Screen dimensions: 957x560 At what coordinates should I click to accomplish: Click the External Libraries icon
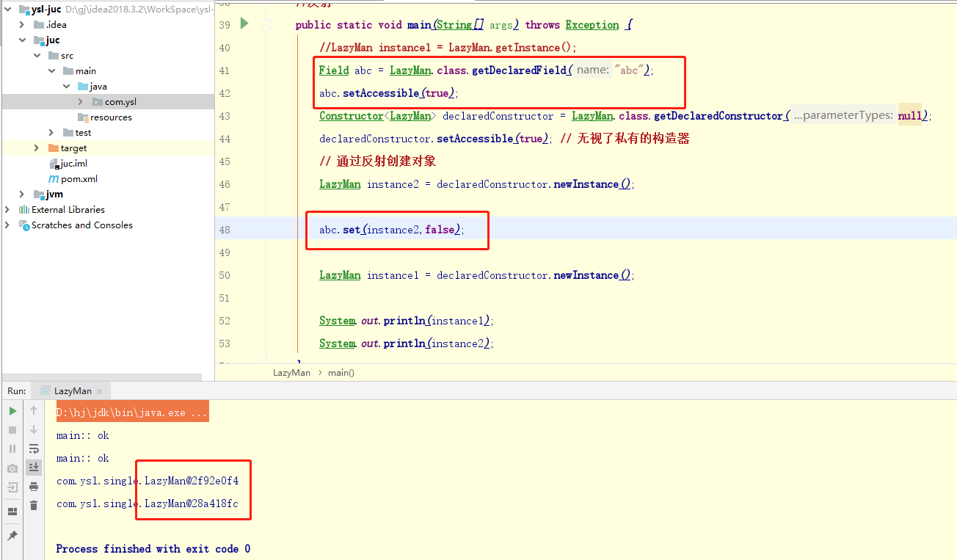[x=24, y=210]
